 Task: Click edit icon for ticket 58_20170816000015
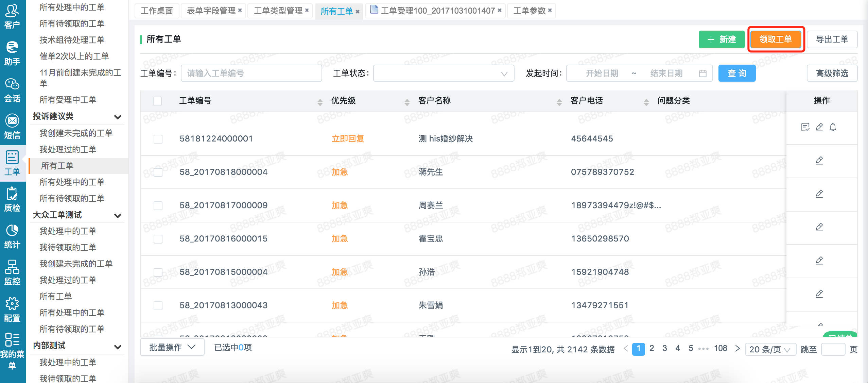819,227
